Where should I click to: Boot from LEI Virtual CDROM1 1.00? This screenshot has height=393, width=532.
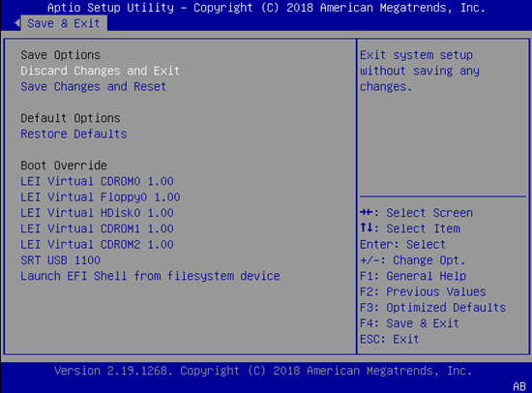[97, 228]
